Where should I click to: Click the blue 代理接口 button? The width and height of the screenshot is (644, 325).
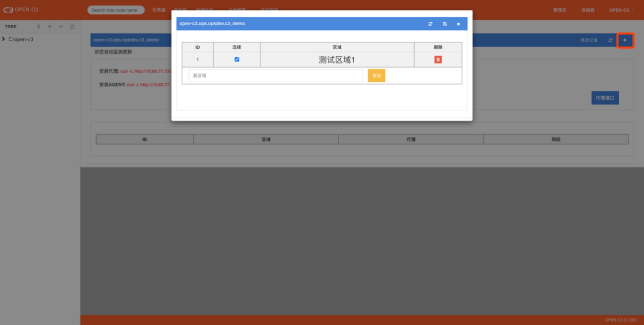605,98
